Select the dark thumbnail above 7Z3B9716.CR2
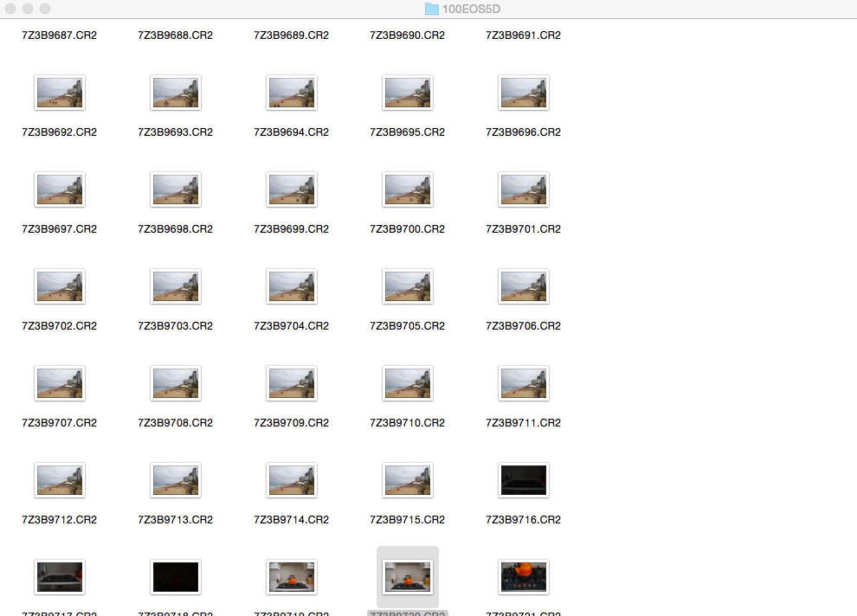This screenshot has width=857, height=616. 523,480
